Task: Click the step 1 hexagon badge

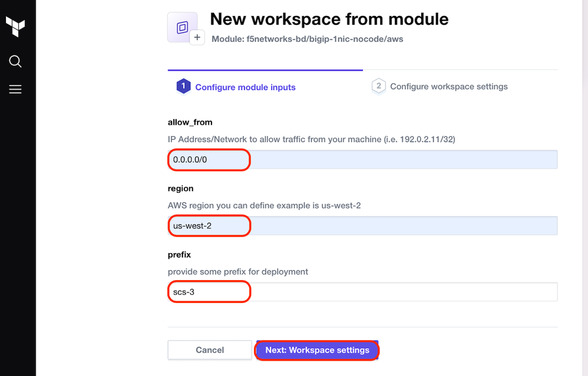Action: [183, 86]
